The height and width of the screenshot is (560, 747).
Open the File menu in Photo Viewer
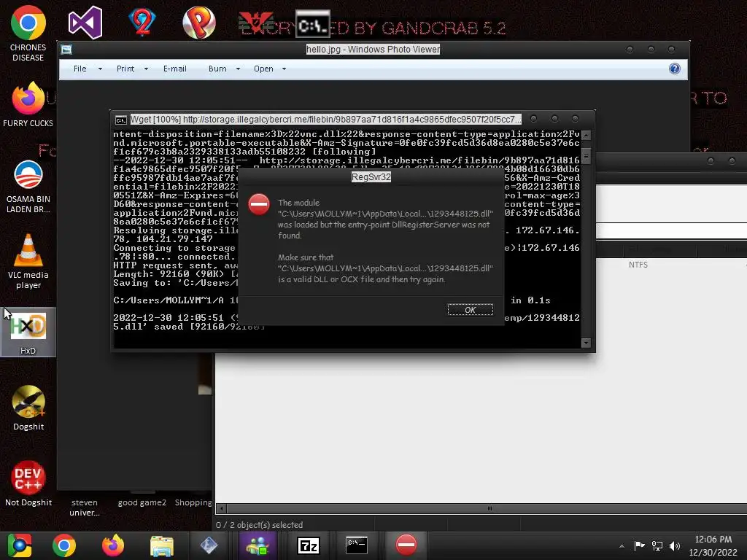click(x=80, y=69)
